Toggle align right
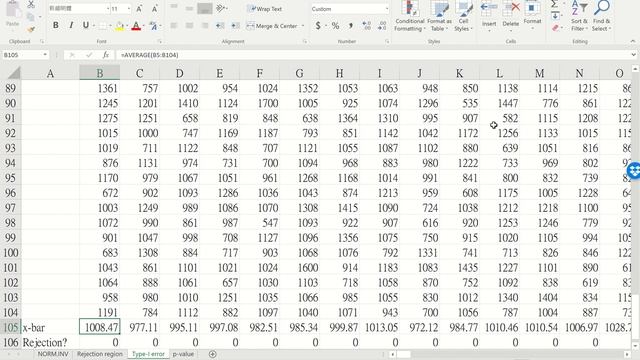The width and height of the screenshot is (640, 360). [x=205, y=26]
